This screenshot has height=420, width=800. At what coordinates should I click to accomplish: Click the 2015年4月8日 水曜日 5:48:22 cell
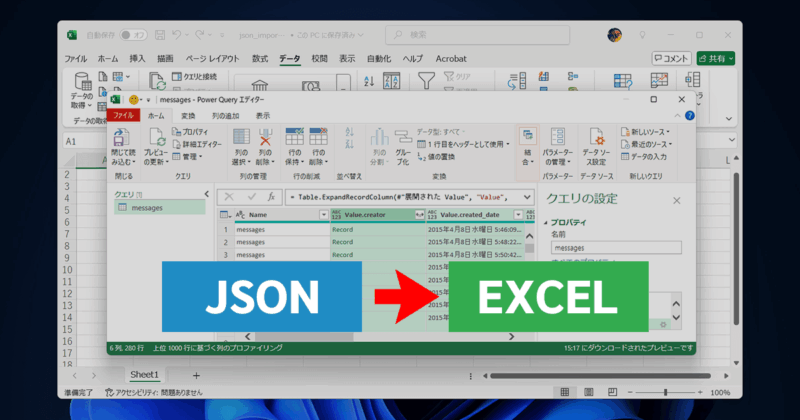coord(475,242)
